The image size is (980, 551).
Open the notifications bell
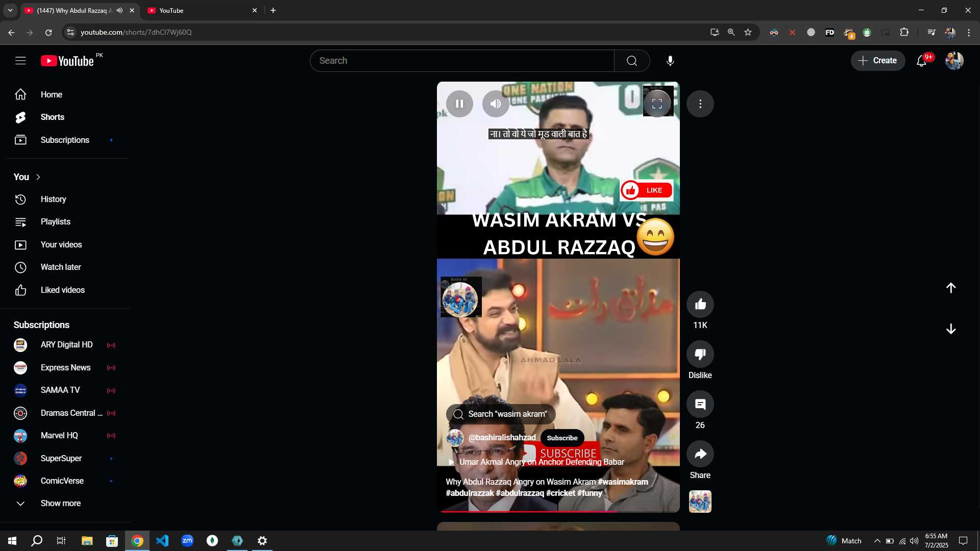pos(921,61)
